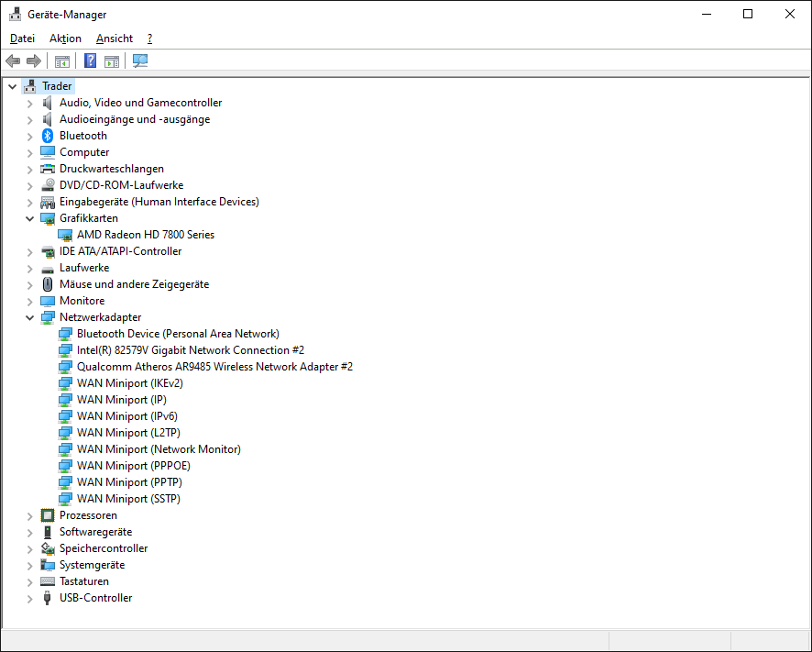
Task: Expand the USB-Controller category
Action: point(30,599)
